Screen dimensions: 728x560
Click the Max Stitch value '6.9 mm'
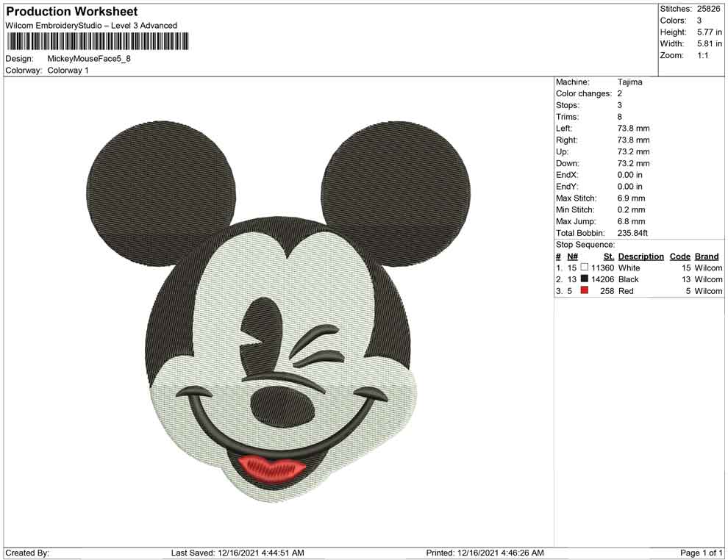(x=632, y=198)
